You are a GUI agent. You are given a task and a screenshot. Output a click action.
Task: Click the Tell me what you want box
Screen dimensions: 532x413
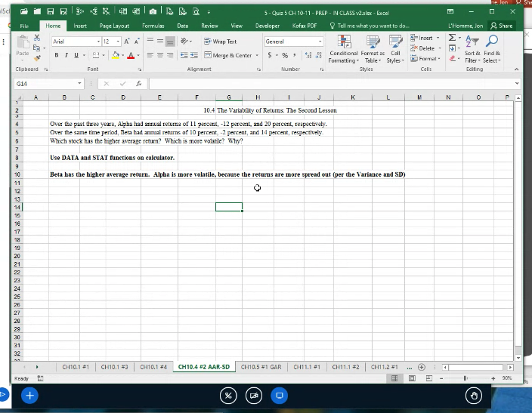click(x=370, y=26)
